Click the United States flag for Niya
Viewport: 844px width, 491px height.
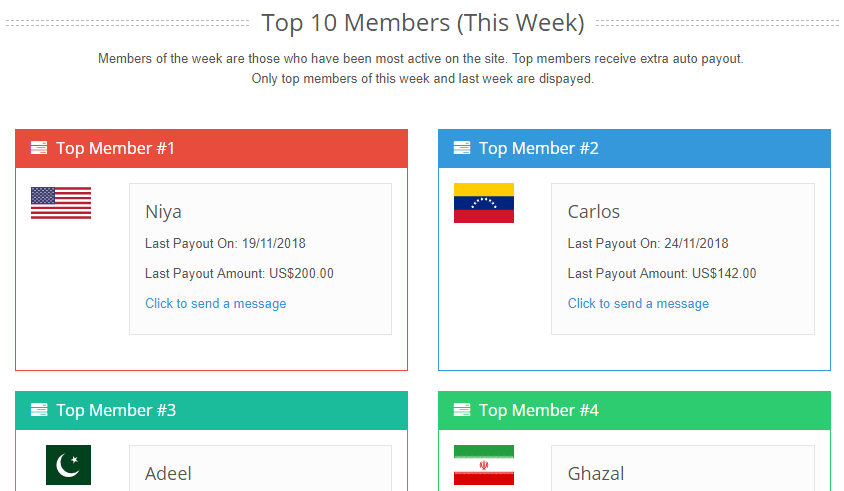pos(61,203)
